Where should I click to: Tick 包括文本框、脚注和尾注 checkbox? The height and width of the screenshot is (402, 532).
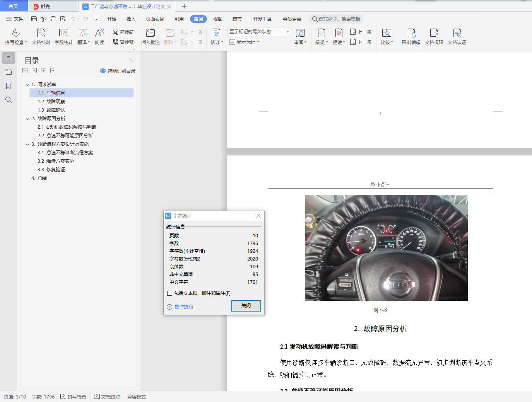(169, 293)
